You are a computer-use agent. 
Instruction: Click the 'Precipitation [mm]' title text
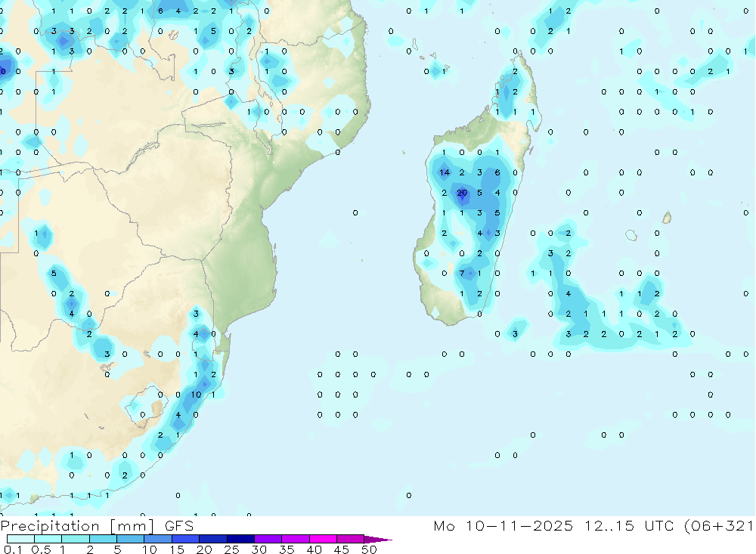tap(77, 526)
